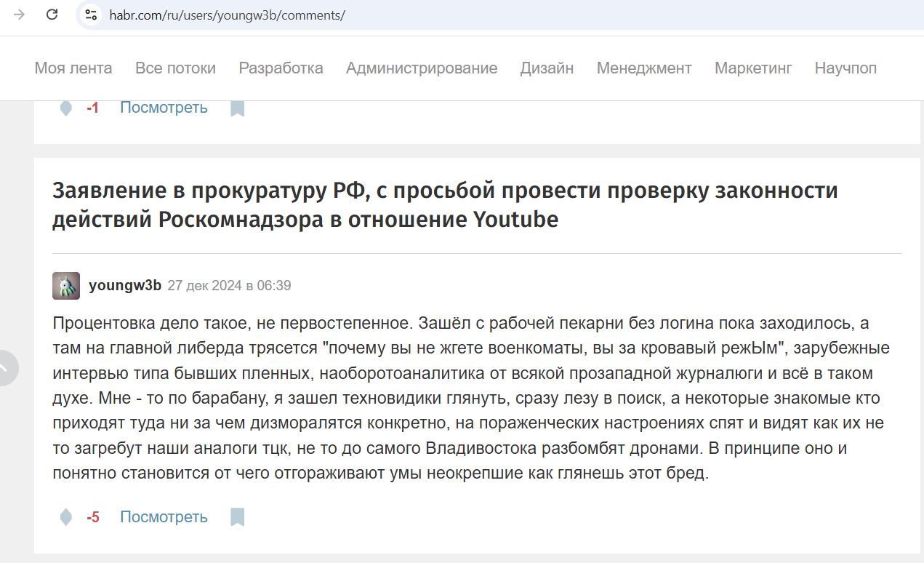Image resolution: width=924 pixels, height=563 pixels.
Task: Open Посмотреть link next to -5 score
Action: (164, 517)
